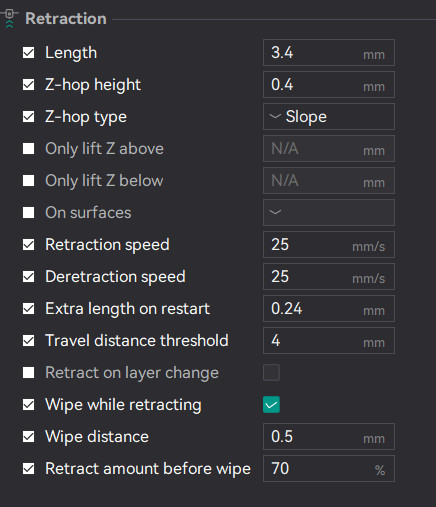Click the Travel distance threshold field
Viewport: 436px width, 507px height.
[x=329, y=341]
